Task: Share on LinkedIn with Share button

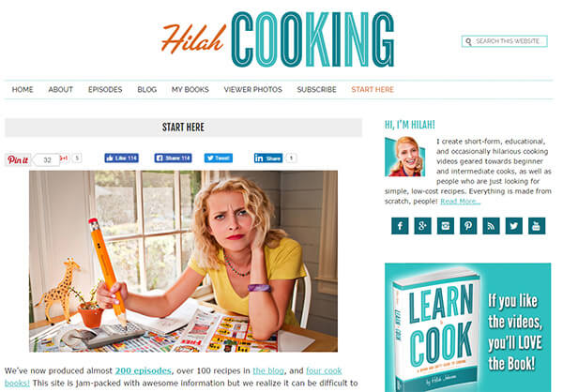Action: [268, 158]
